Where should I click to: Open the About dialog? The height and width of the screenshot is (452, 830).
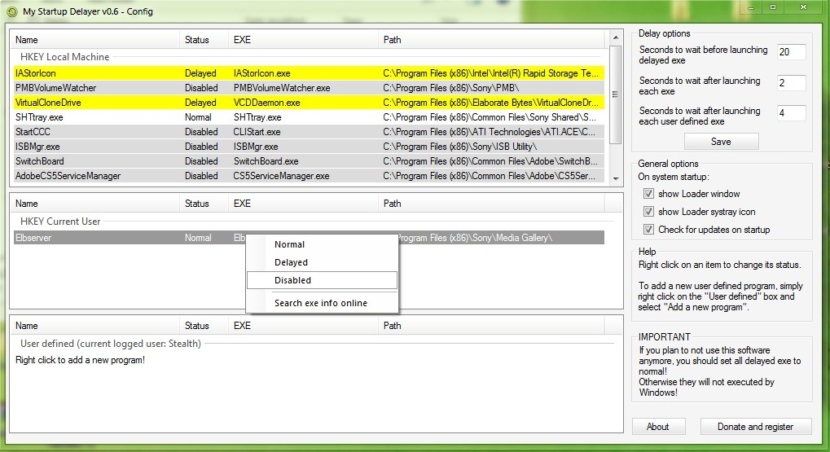coord(657,427)
